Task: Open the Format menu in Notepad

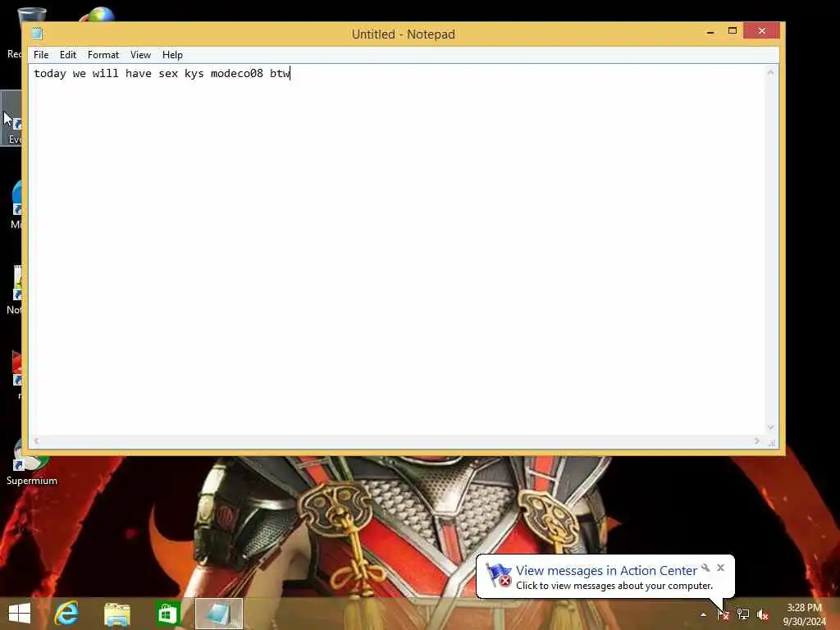Action: pyautogui.click(x=103, y=55)
